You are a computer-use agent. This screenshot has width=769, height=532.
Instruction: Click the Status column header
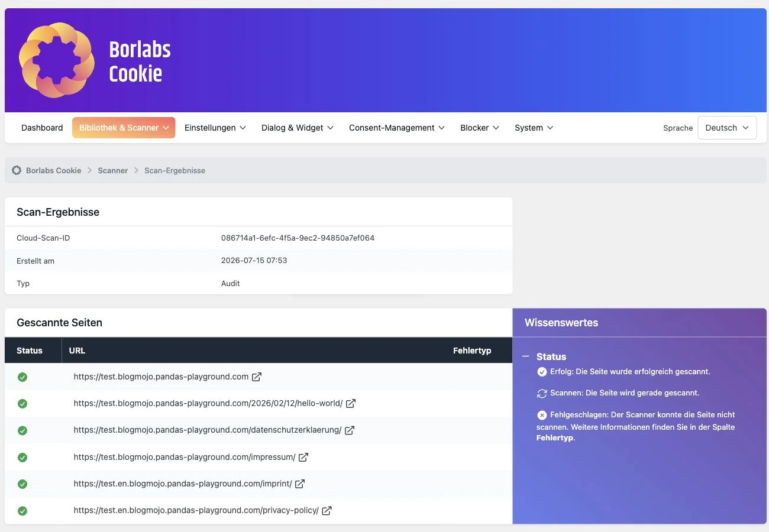coord(30,351)
